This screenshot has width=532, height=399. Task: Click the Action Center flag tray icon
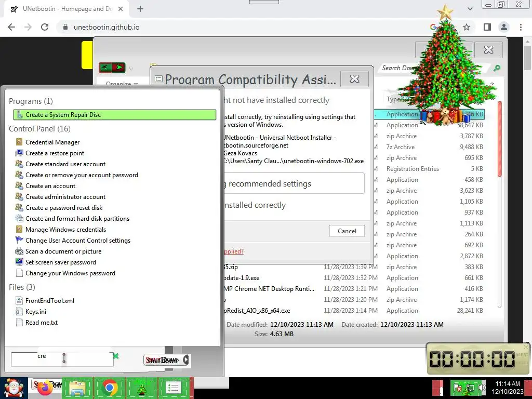(458, 388)
